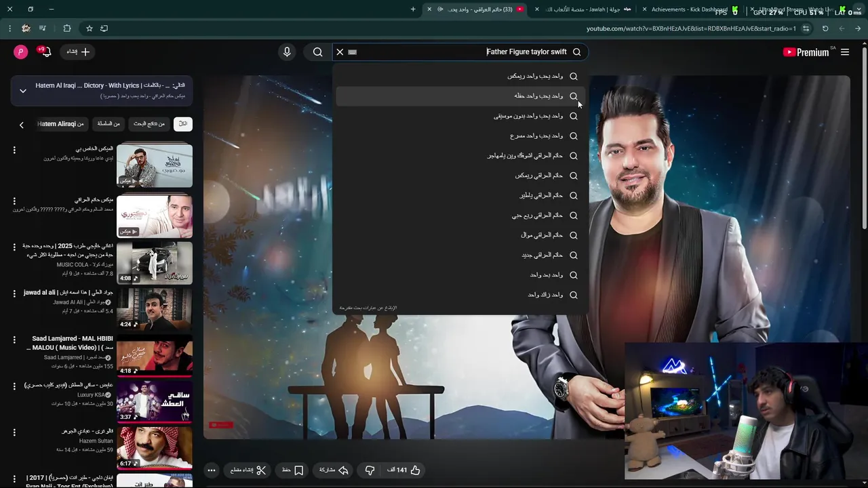868x488 pixels.
Task: Click the microphone voice search icon
Action: [287, 52]
